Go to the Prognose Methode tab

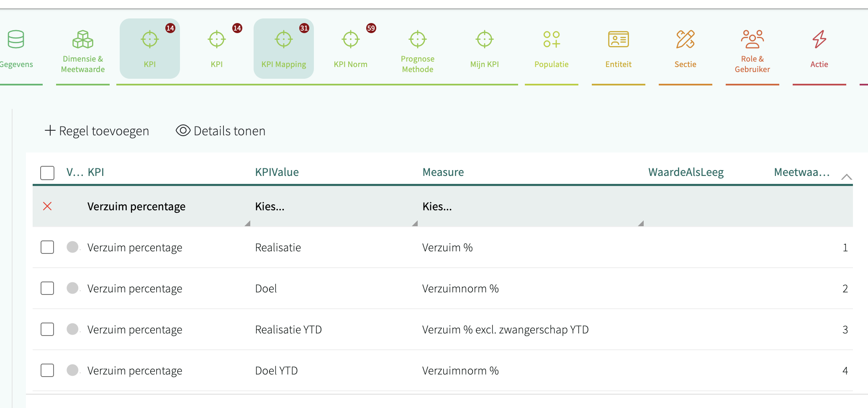pos(417,49)
